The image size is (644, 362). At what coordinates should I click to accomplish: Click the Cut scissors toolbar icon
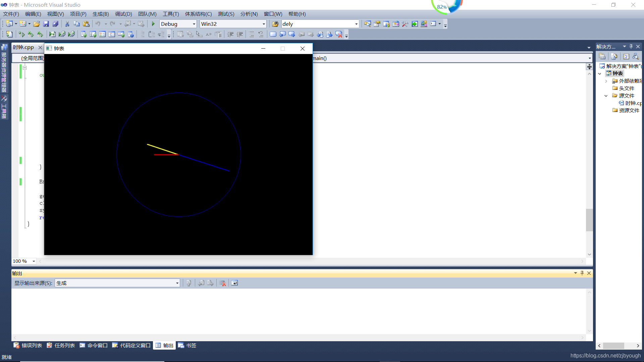(x=67, y=24)
